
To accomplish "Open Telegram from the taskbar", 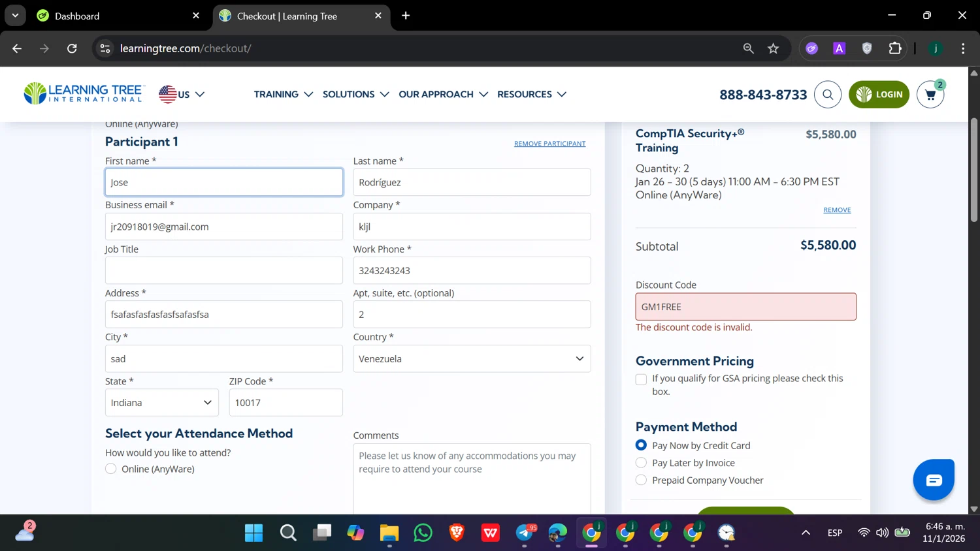I will point(525,533).
